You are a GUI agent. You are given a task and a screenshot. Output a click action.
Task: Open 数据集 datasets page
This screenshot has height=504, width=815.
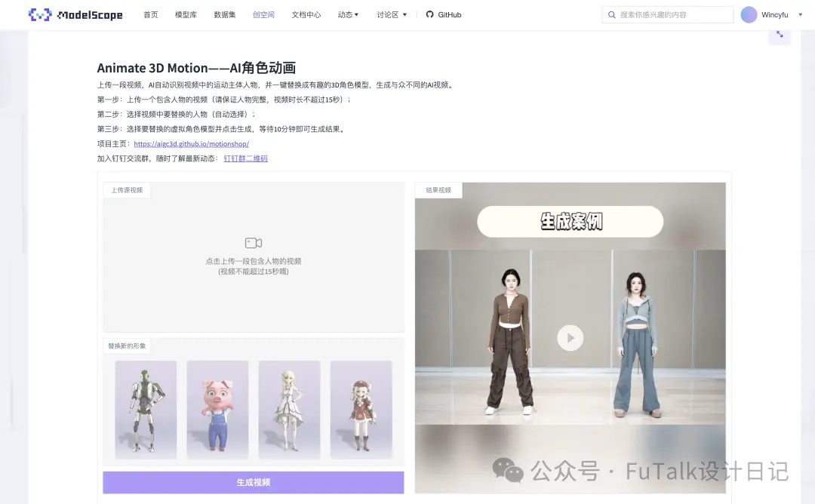(x=225, y=14)
